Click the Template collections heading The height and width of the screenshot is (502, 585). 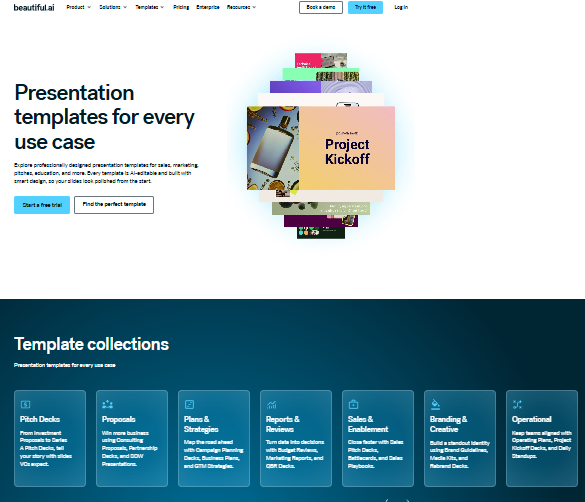tap(91, 344)
